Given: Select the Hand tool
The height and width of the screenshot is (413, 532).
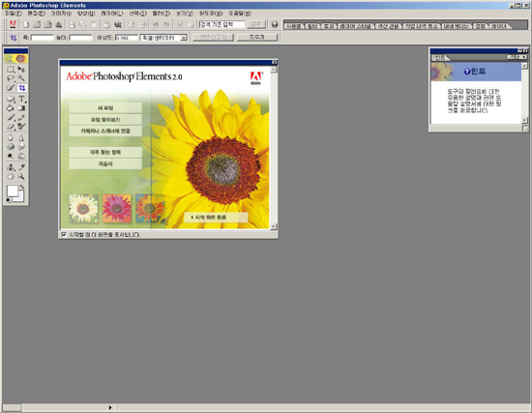Looking at the screenshot, I should tap(11, 176).
